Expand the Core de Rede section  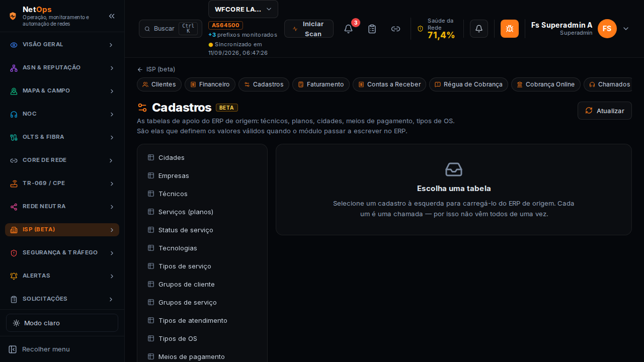point(62,160)
